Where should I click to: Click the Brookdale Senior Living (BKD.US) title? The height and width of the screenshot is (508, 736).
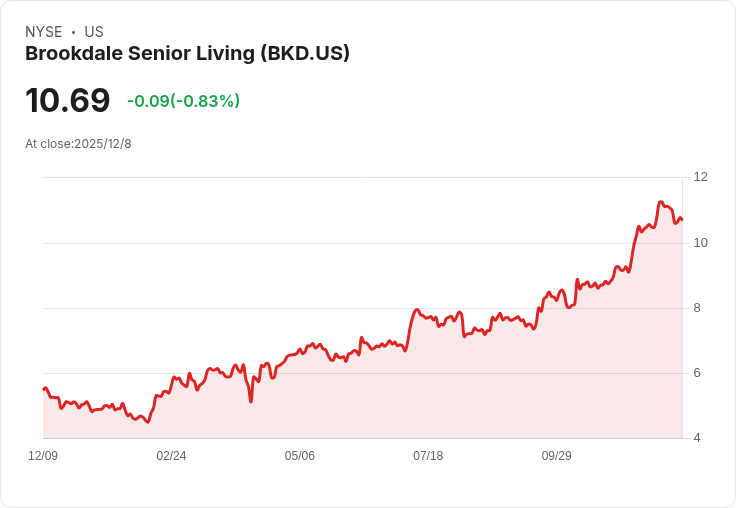[x=187, y=54]
